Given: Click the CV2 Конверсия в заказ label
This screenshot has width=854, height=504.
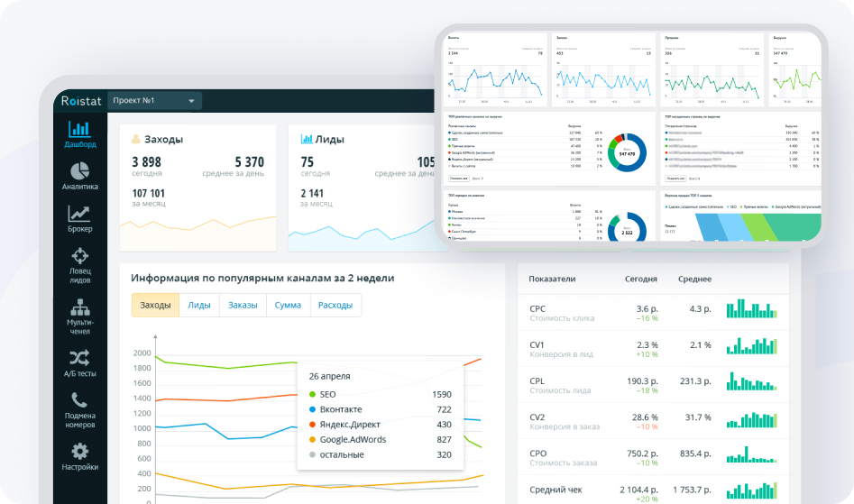Looking at the screenshot, I should point(565,422).
